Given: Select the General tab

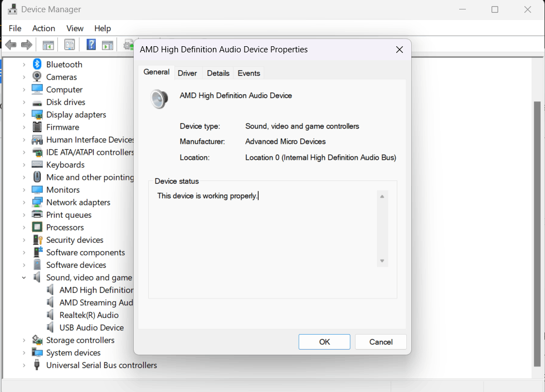Looking at the screenshot, I should click(157, 72).
